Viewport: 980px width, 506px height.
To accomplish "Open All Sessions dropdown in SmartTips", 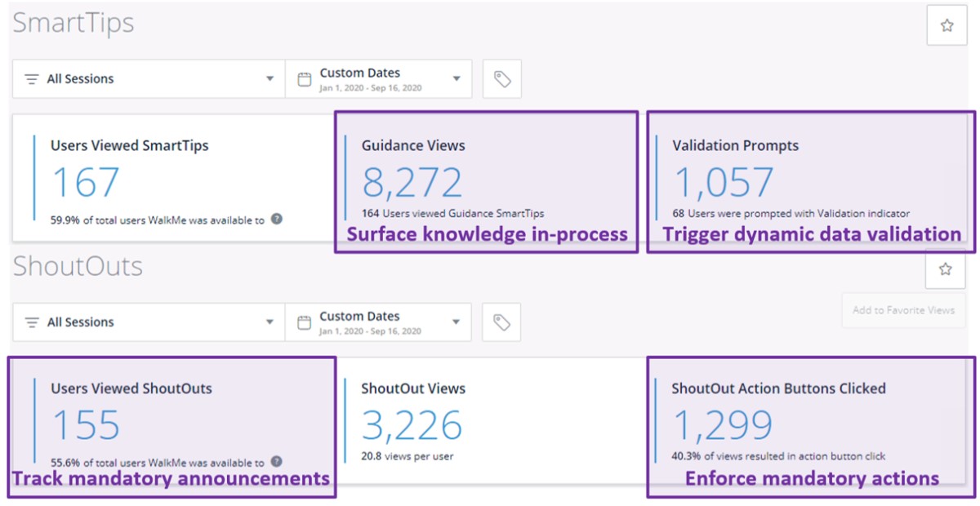I will (149, 79).
